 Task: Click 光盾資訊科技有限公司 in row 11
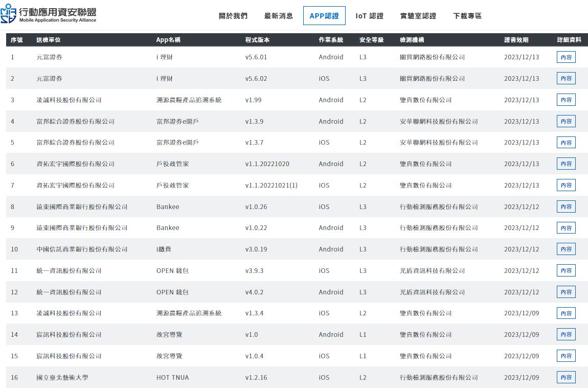pos(432,271)
